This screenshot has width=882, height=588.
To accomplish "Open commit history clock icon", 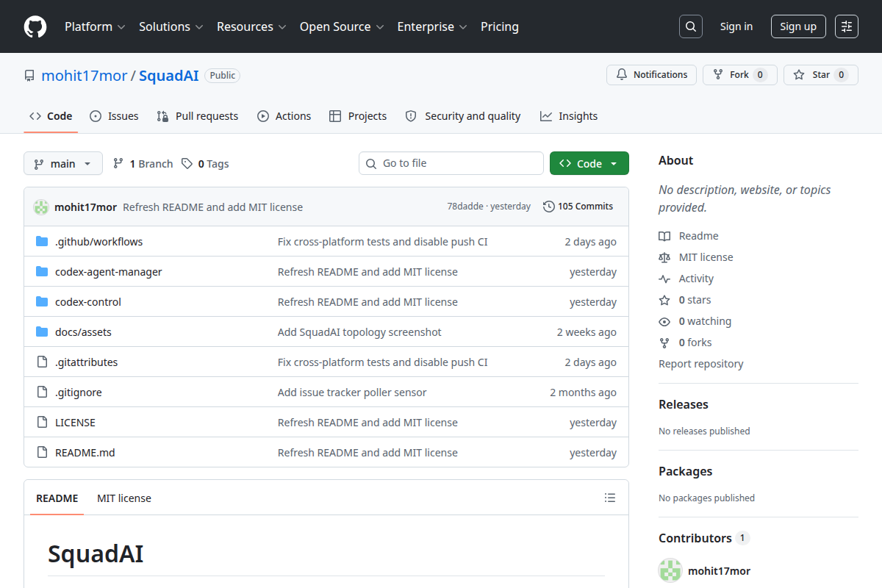I will [549, 207].
